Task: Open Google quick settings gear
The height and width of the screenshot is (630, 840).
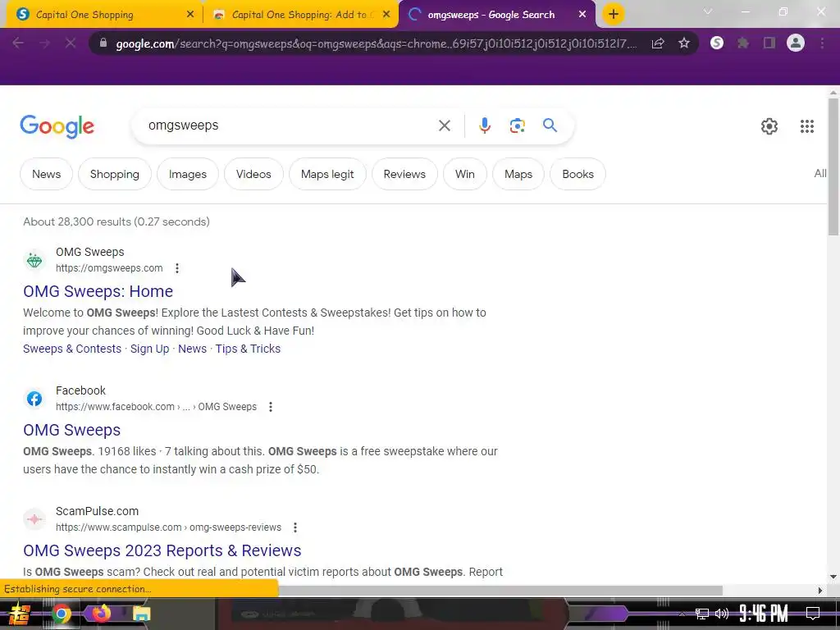Action: coord(769,126)
